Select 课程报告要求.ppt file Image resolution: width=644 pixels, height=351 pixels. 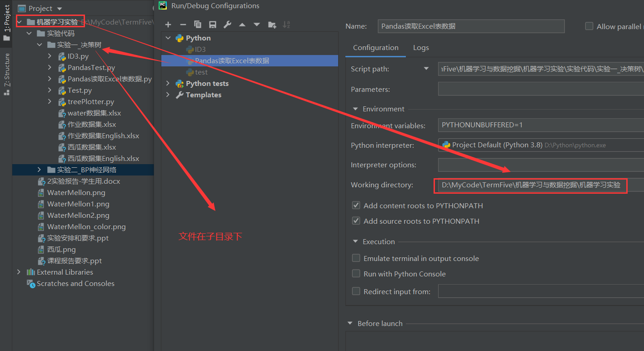75,261
